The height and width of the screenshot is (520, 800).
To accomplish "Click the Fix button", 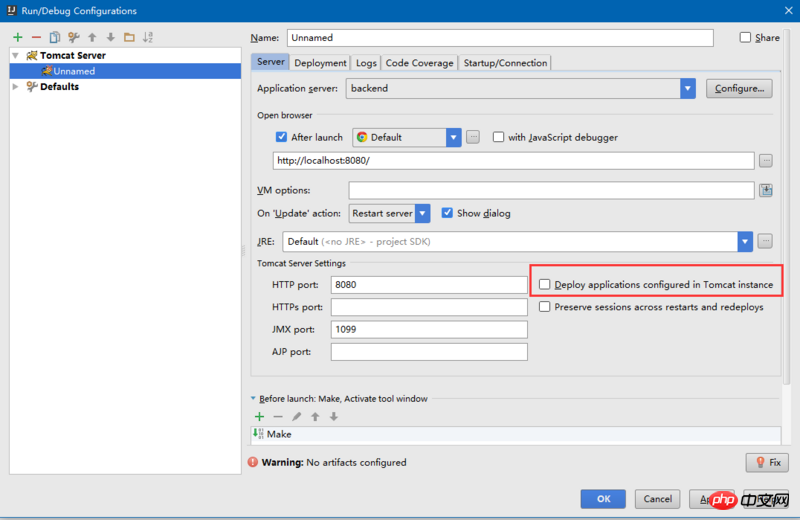I will 767,462.
